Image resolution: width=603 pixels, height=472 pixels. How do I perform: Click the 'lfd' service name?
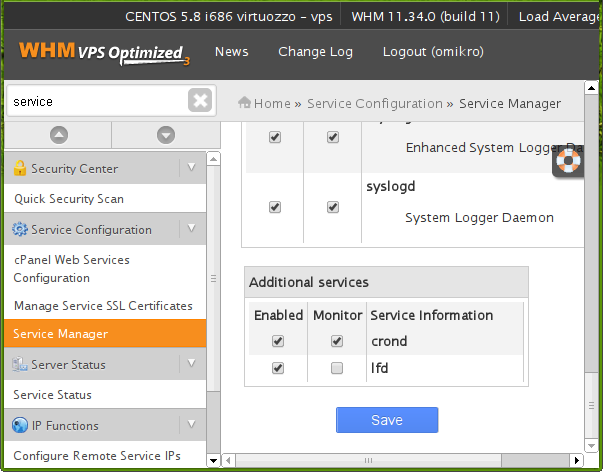[379, 368]
